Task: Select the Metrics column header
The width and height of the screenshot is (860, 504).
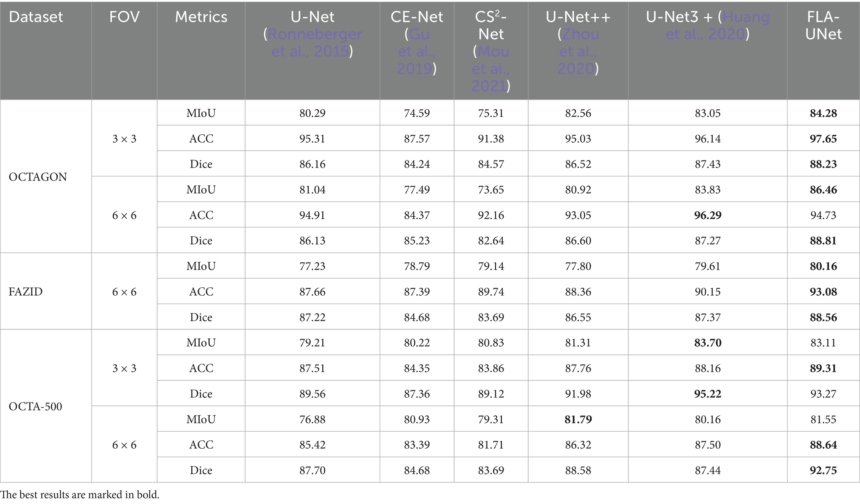Action: tap(201, 17)
